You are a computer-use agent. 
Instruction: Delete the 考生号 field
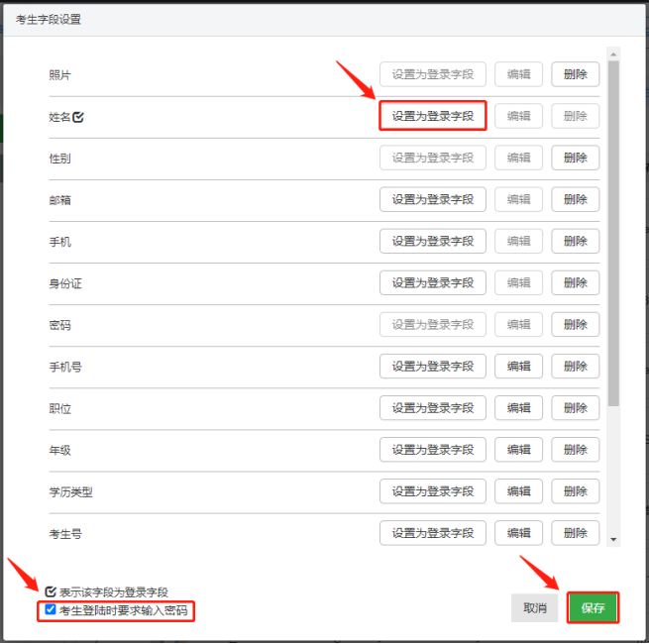click(576, 533)
